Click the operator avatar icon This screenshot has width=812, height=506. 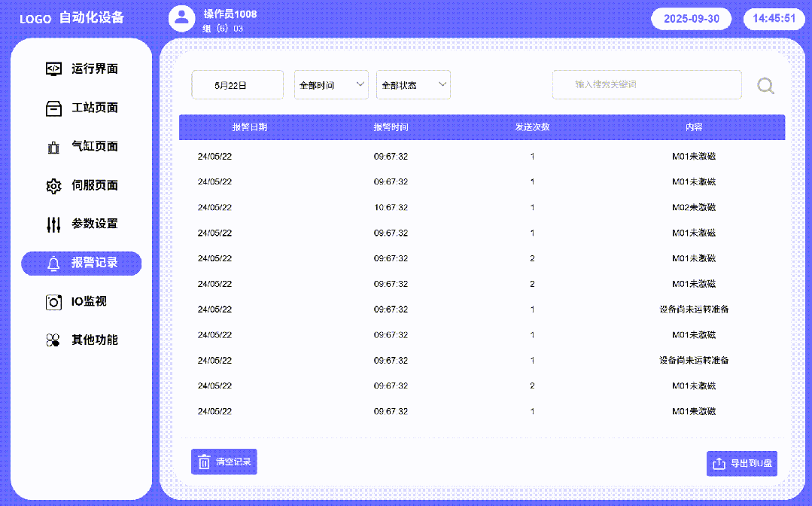click(181, 19)
